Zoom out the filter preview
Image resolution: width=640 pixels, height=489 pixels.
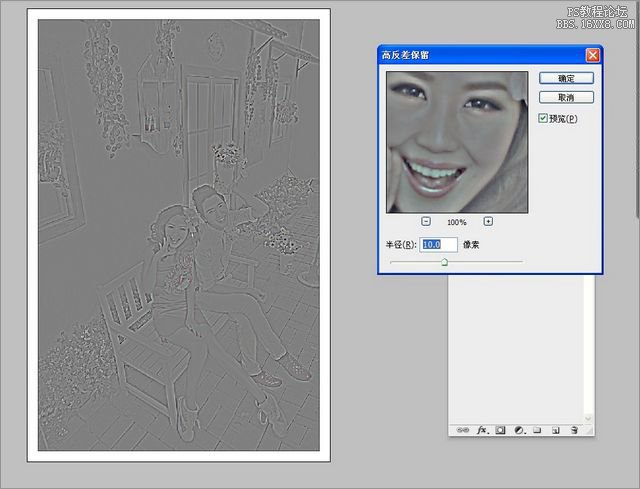426,221
